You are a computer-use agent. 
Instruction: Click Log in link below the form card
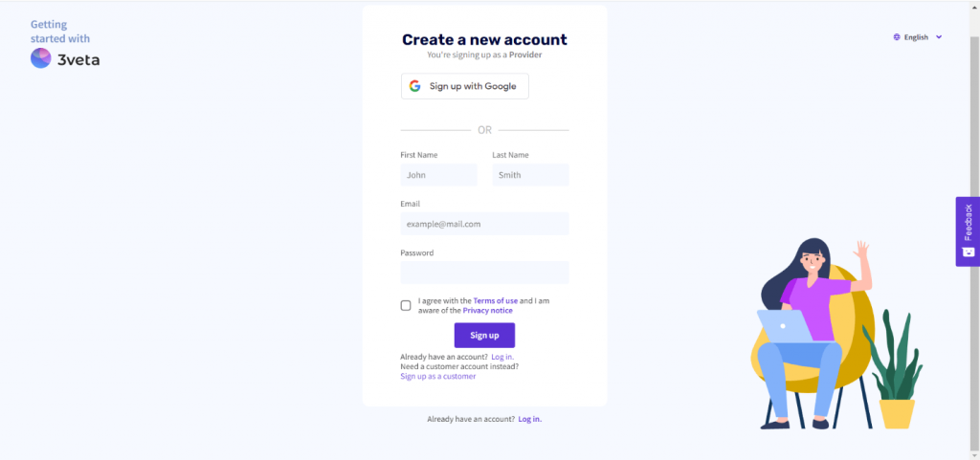coord(530,420)
